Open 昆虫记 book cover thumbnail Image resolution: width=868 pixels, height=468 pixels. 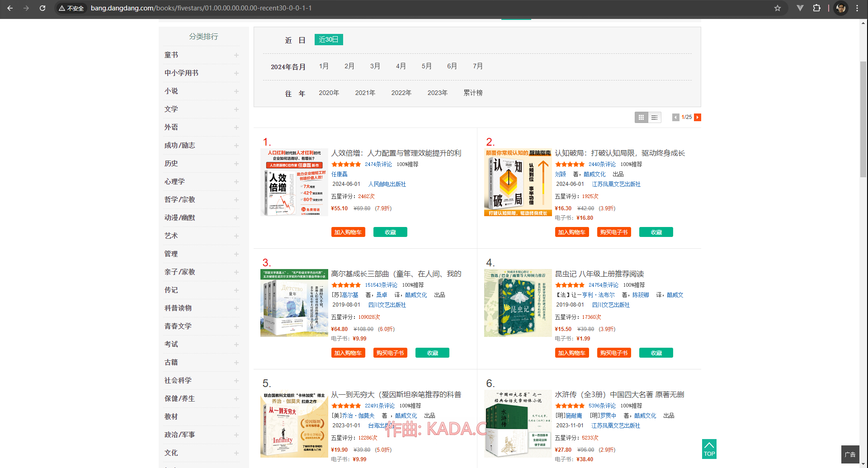(x=518, y=303)
